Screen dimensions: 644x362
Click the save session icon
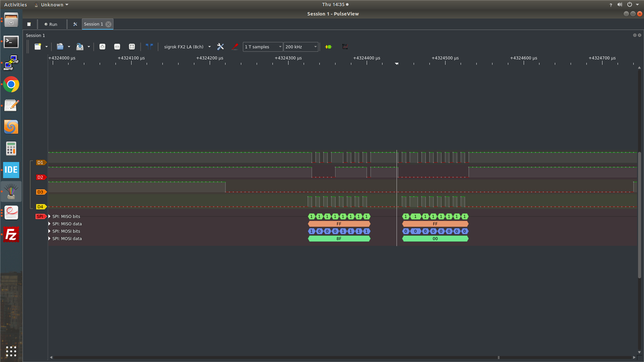[79, 47]
